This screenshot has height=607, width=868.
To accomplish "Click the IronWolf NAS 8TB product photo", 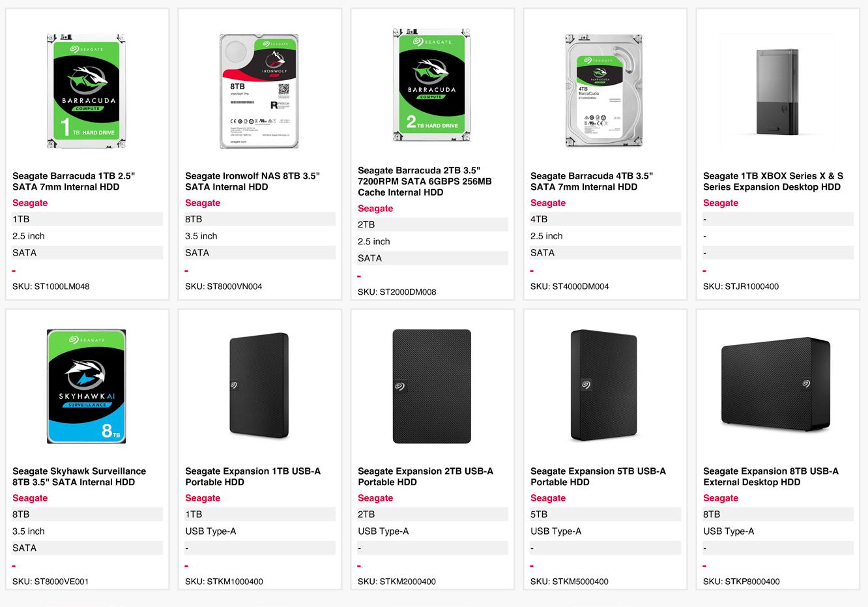I will tap(259, 91).
